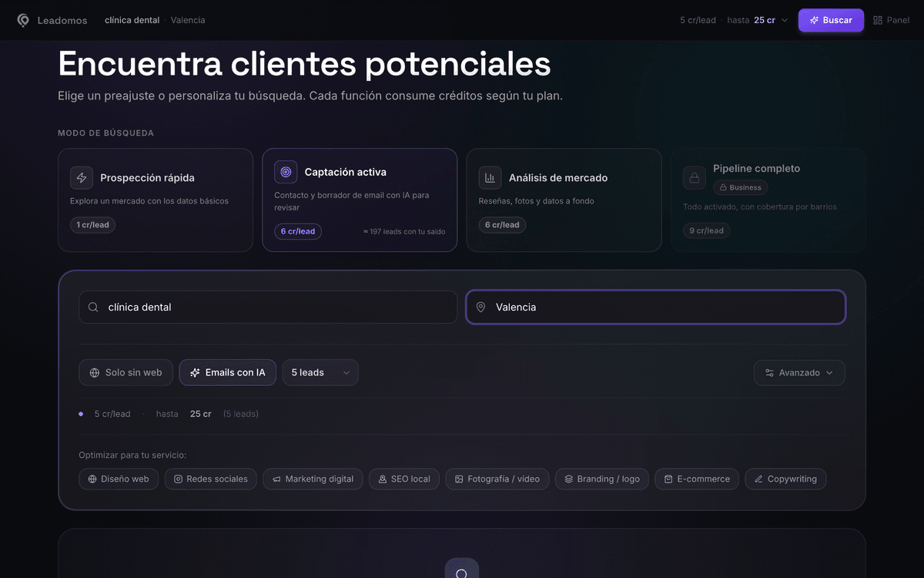Click the Valencia location input
Screen dimensions: 924x578
click(x=656, y=307)
